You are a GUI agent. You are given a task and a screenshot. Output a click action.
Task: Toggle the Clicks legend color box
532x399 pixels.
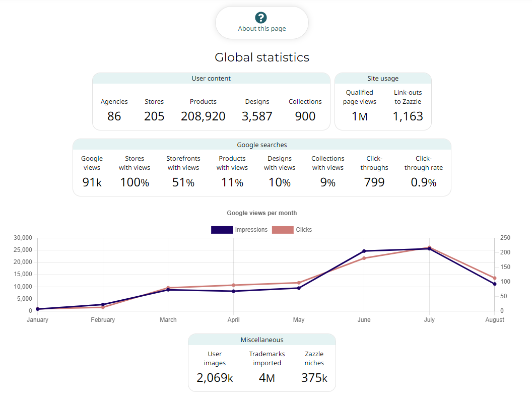283,230
